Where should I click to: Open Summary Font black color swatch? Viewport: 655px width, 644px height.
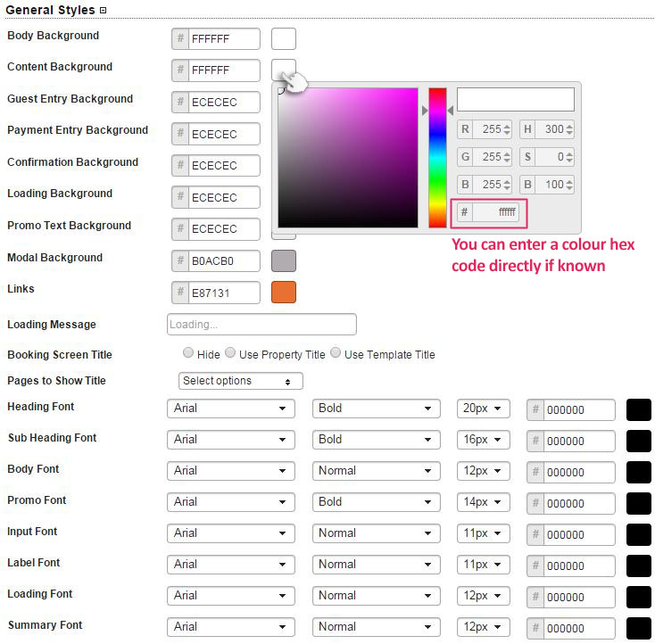point(639,628)
